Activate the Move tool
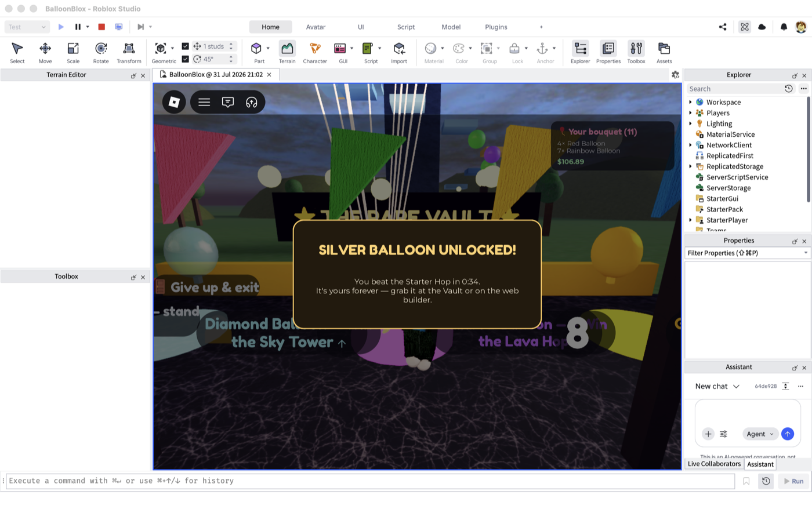The height and width of the screenshot is (509, 812). [x=45, y=52]
